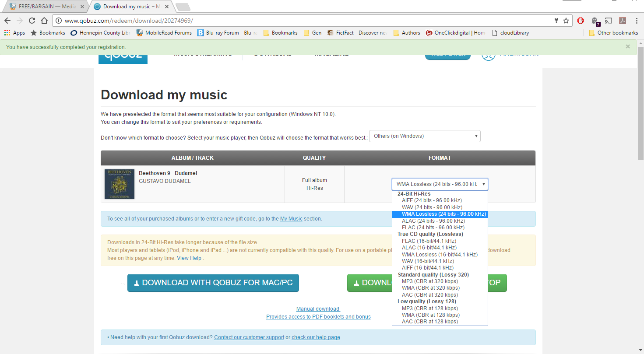Viewport: 644px width, 354px height.
Task: Click the Opera extension icon
Action: (581, 21)
